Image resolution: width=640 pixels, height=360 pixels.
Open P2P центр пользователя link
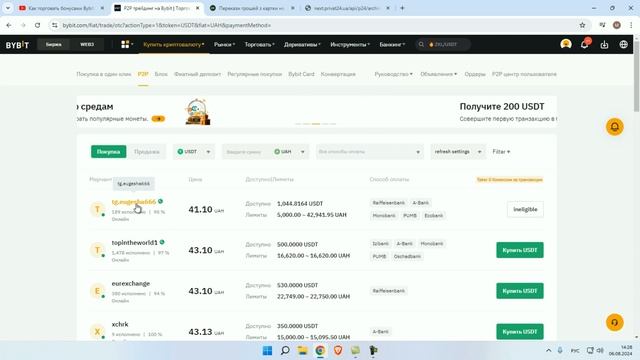pyautogui.click(x=524, y=74)
